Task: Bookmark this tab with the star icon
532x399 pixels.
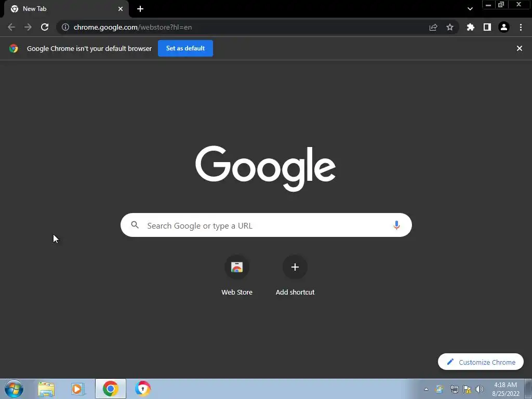Action: [450, 27]
